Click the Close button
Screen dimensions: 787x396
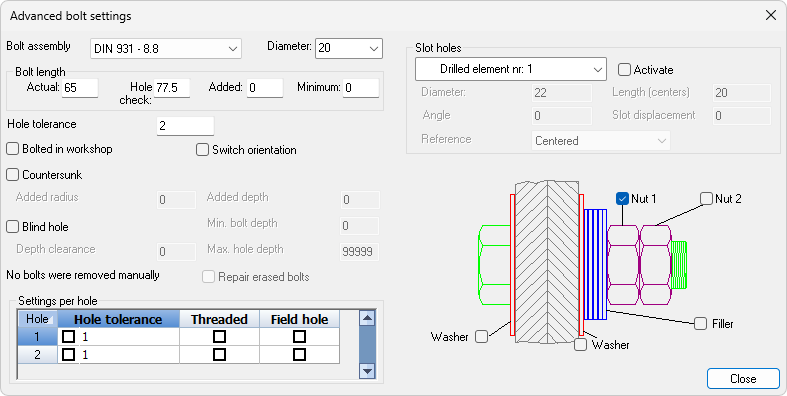tap(743, 378)
